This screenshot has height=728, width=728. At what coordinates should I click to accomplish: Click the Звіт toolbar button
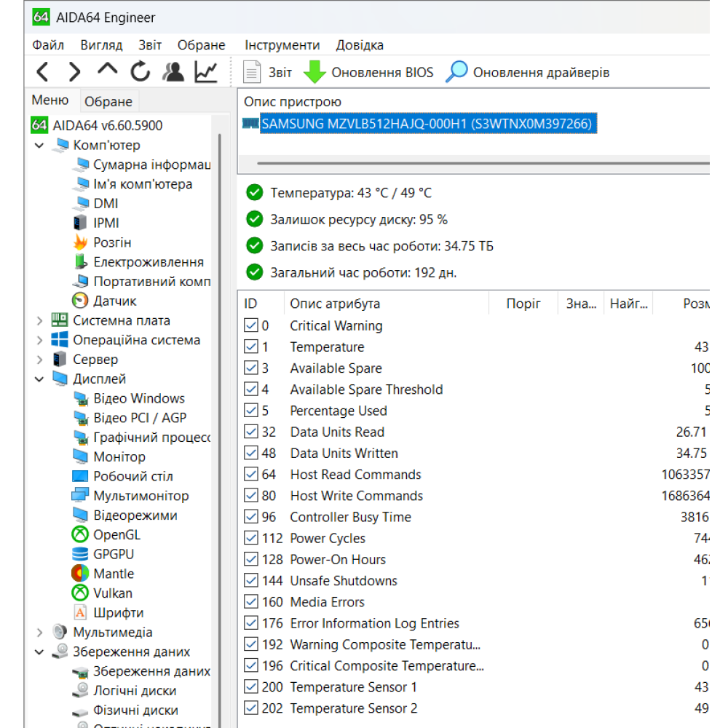coord(268,72)
